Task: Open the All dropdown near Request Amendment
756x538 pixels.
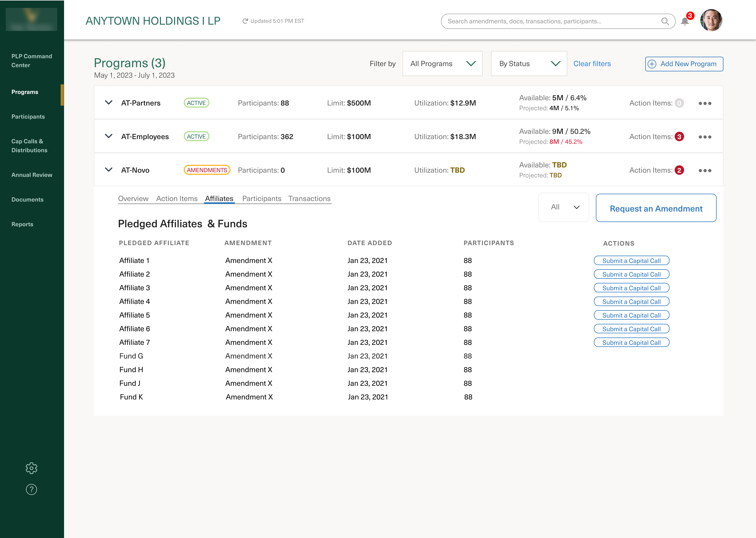Action: (x=564, y=207)
